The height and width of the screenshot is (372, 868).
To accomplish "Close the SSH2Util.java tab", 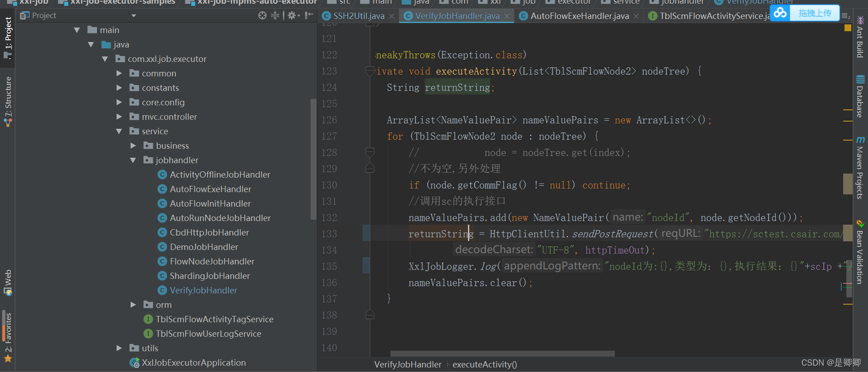I will point(392,16).
